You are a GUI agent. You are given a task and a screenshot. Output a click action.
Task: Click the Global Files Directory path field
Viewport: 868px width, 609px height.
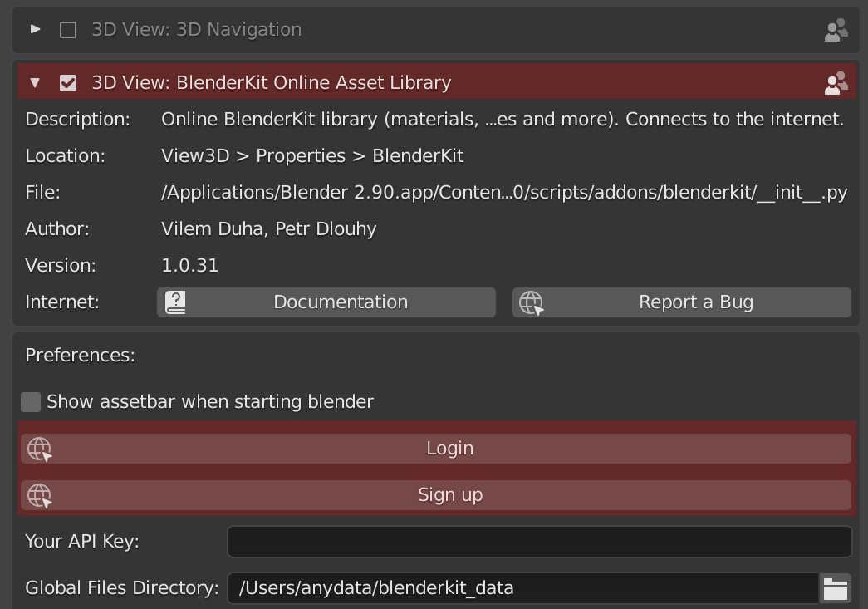point(523,588)
